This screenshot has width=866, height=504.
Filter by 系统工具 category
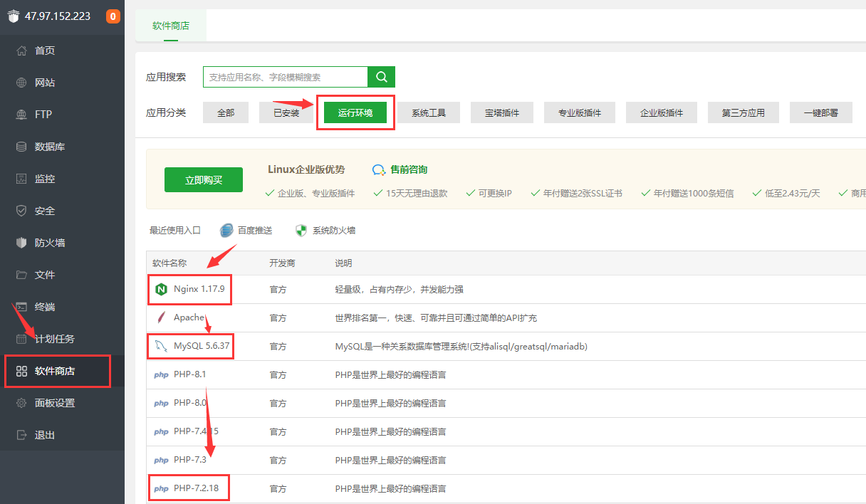pos(429,112)
